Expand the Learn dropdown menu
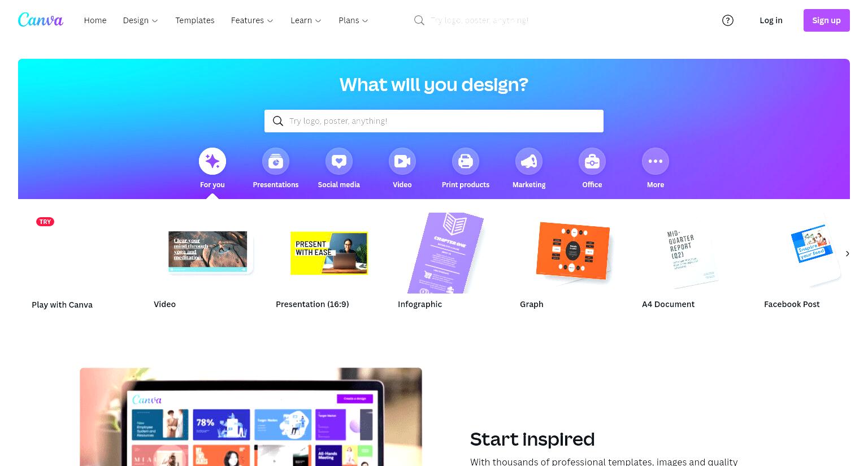This screenshot has height=466, width=868. 306,20
